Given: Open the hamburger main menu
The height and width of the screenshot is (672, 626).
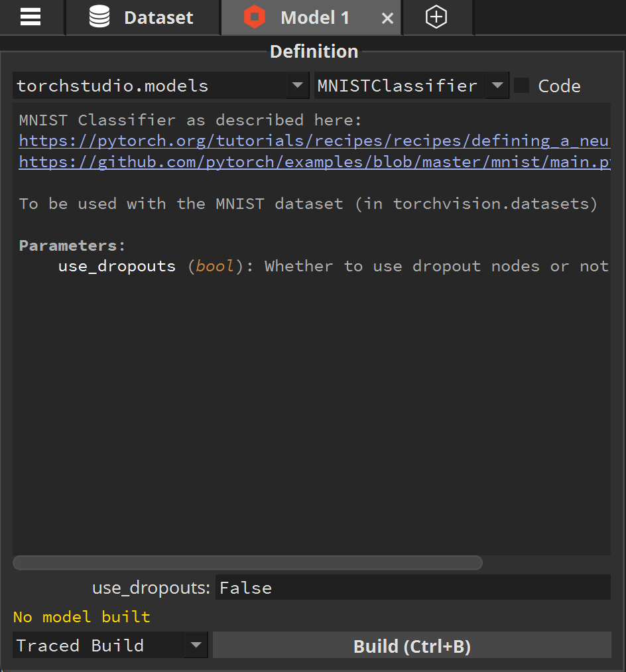Looking at the screenshot, I should [x=31, y=17].
